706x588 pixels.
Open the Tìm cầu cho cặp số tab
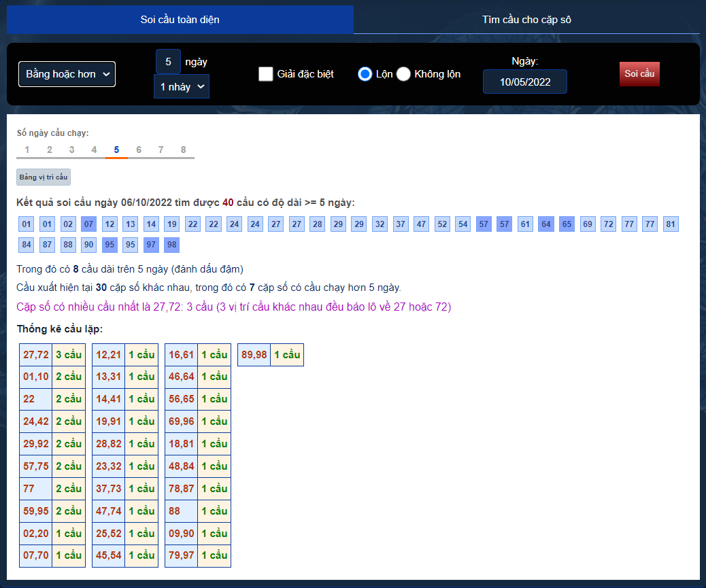[526, 19]
